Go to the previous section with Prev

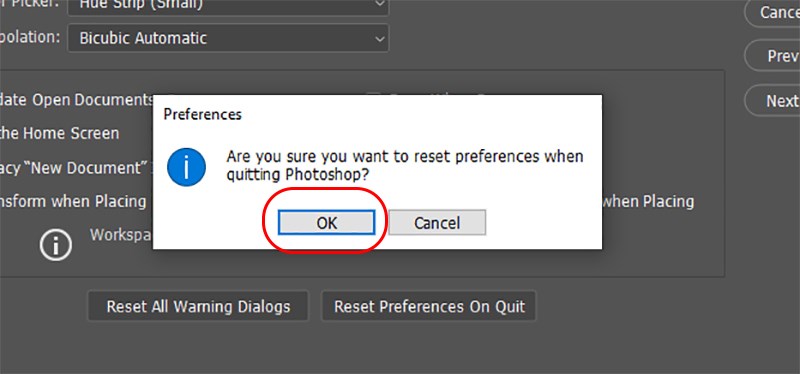coord(772,56)
